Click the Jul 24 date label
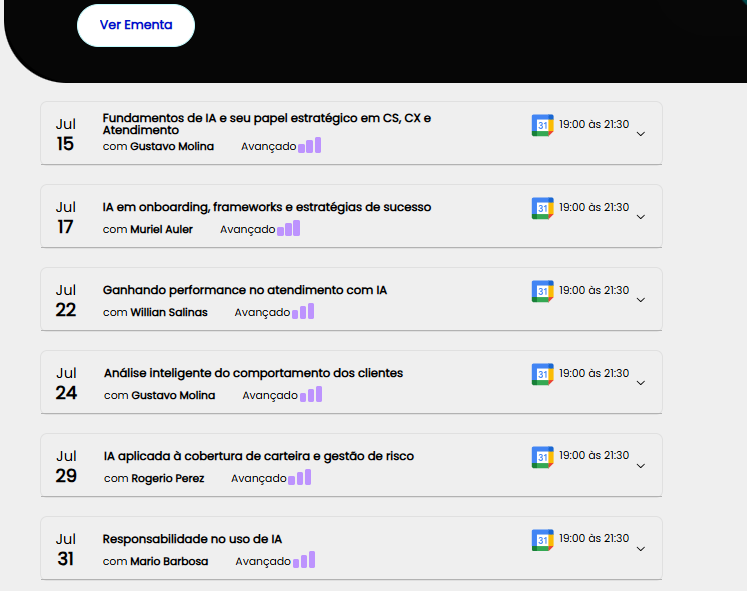This screenshot has width=747, height=591. pos(66,383)
